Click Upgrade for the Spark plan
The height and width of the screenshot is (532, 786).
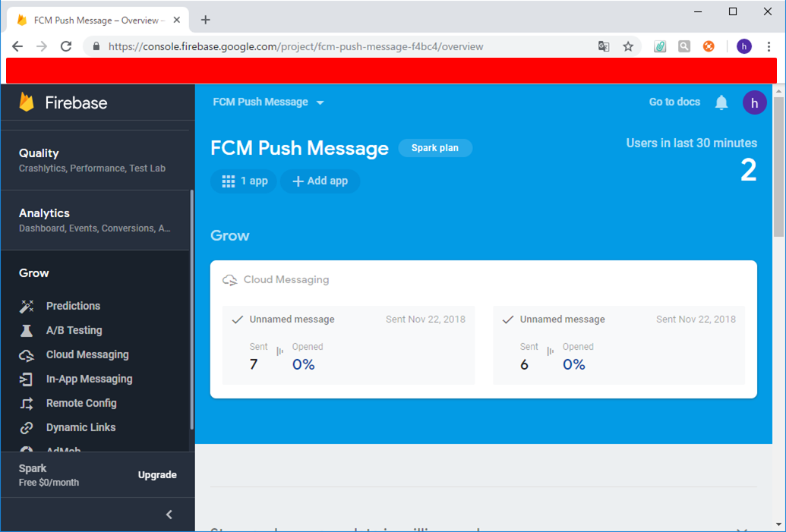(157, 475)
